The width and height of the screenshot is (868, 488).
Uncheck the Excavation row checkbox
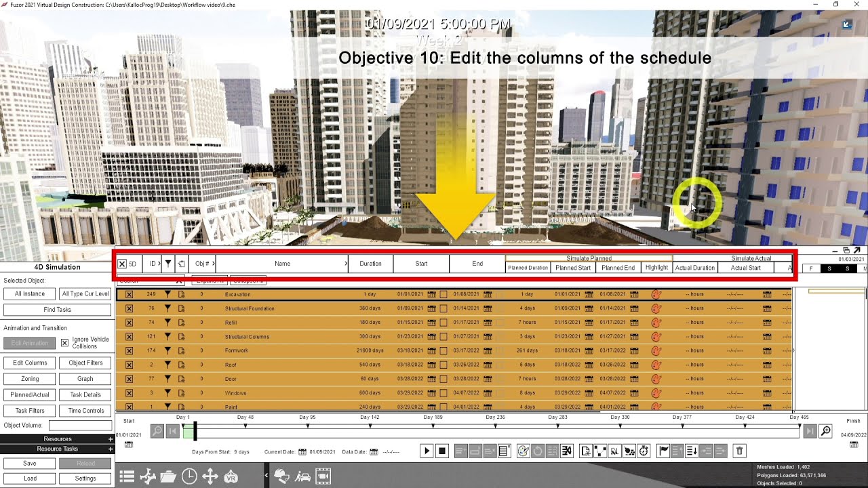129,294
